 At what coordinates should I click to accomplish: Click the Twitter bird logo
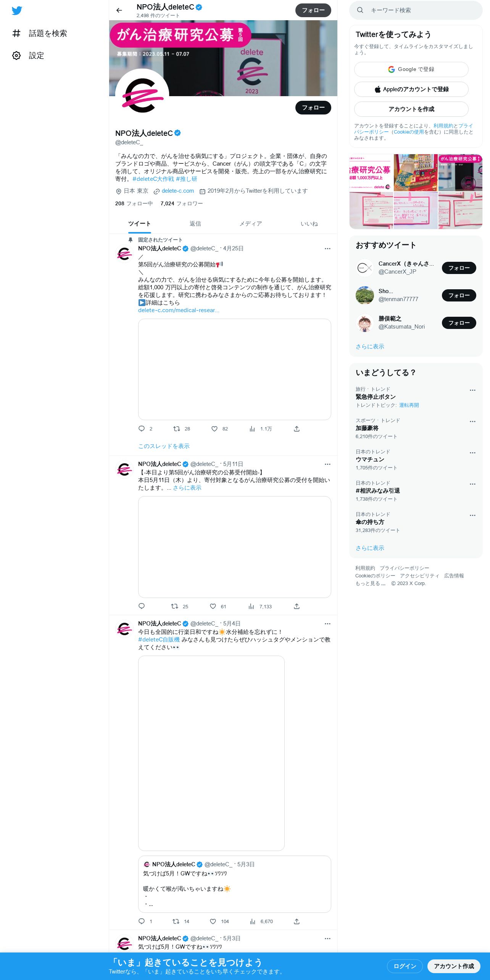pyautogui.click(x=17, y=11)
